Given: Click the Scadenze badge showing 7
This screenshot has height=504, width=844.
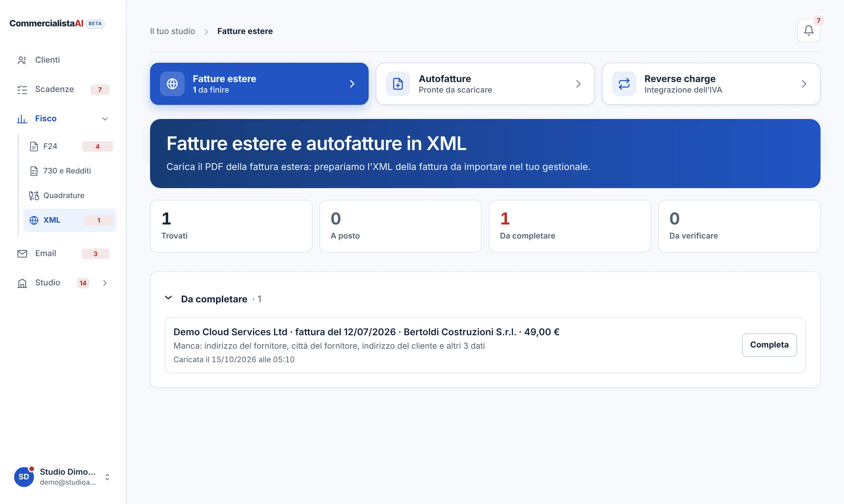Looking at the screenshot, I should tap(100, 90).
